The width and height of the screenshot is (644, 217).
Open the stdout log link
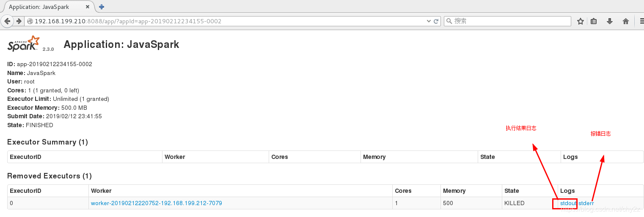pyautogui.click(x=568, y=203)
